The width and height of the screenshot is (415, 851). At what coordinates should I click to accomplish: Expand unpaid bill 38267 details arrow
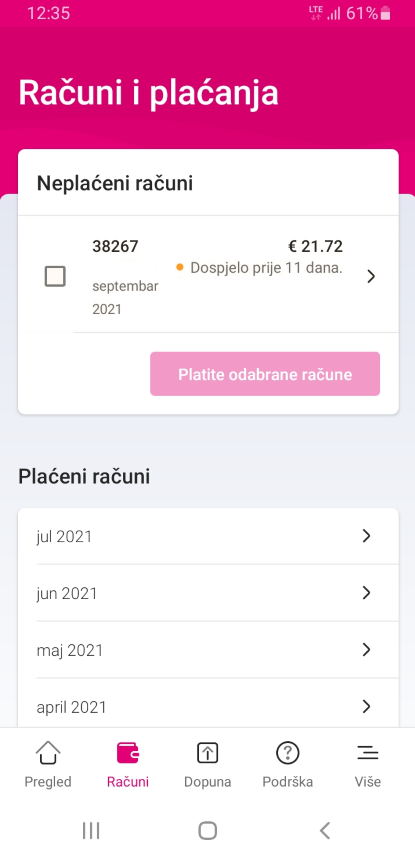point(371,276)
